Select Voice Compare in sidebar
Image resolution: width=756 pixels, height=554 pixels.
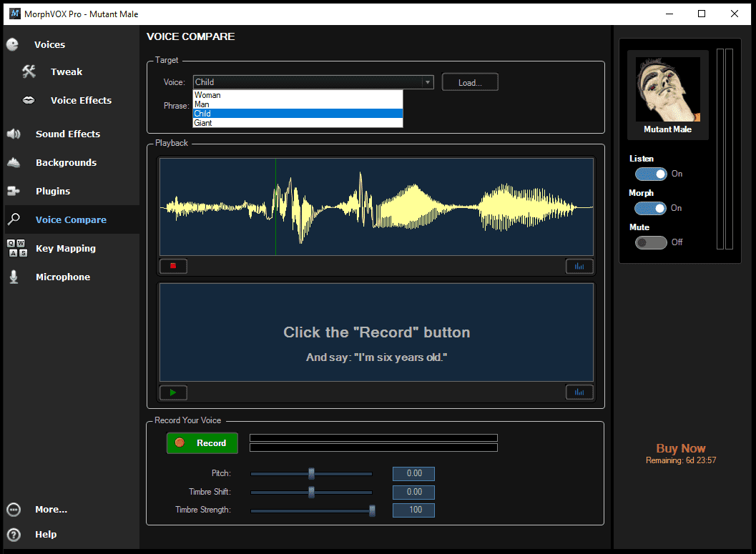pos(71,219)
